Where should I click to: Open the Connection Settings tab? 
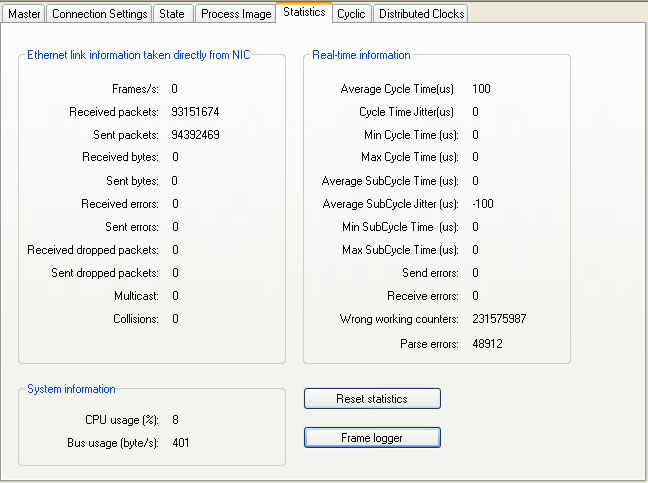[x=99, y=14]
